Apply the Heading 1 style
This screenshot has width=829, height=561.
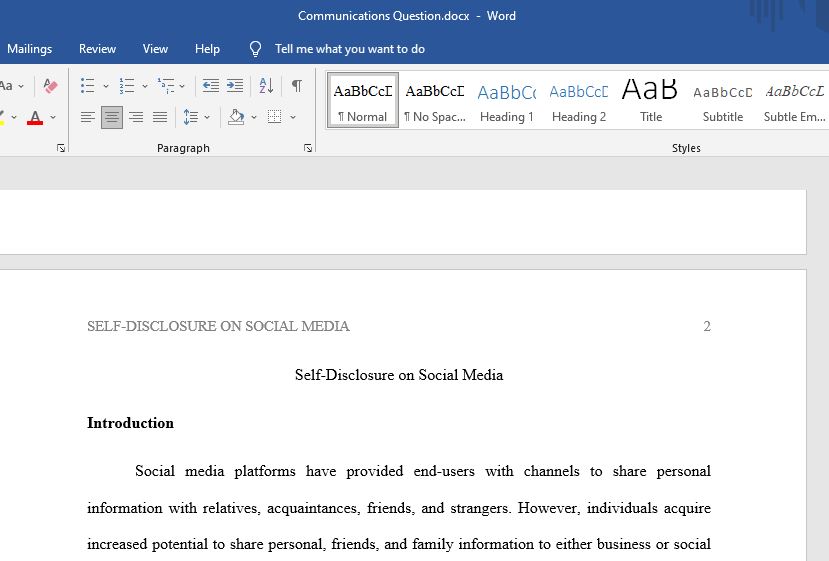coord(506,100)
